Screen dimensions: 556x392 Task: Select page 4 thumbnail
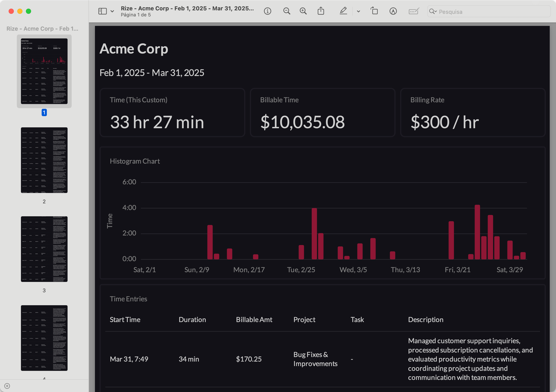click(x=44, y=338)
